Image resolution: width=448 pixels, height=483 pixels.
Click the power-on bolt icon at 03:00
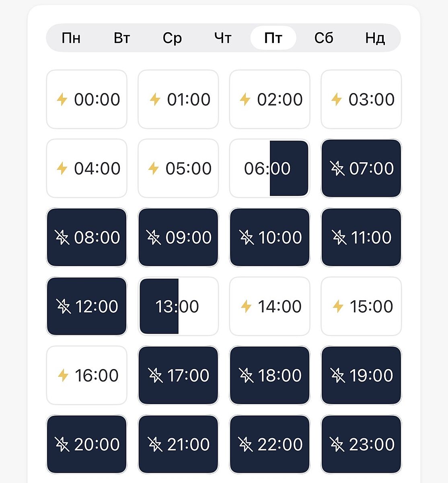pos(336,99)
